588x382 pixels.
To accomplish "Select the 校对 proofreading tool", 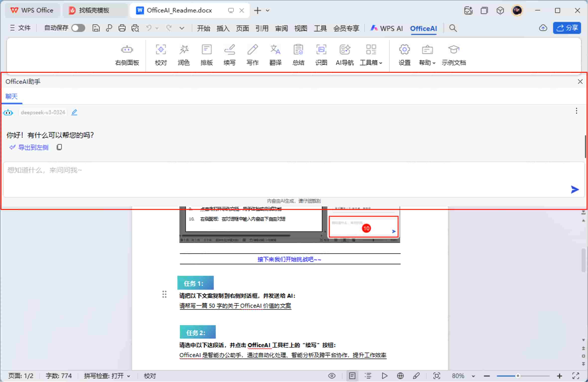I will click(x=161, y=54).
